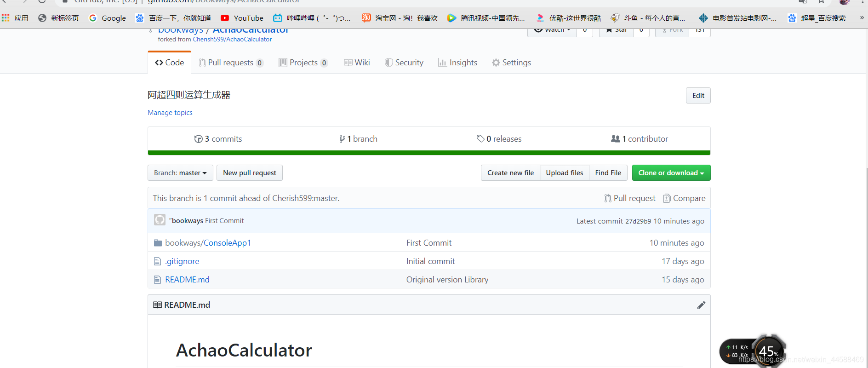Click the commit author avatar
This screenshot has height=368, width=868.
point(160,220)
